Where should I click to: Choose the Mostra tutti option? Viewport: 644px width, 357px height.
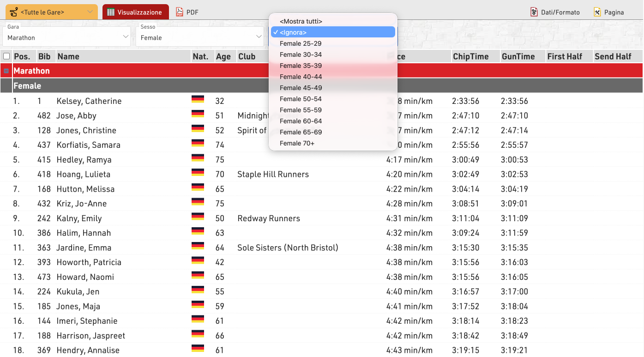coord(301,21)
